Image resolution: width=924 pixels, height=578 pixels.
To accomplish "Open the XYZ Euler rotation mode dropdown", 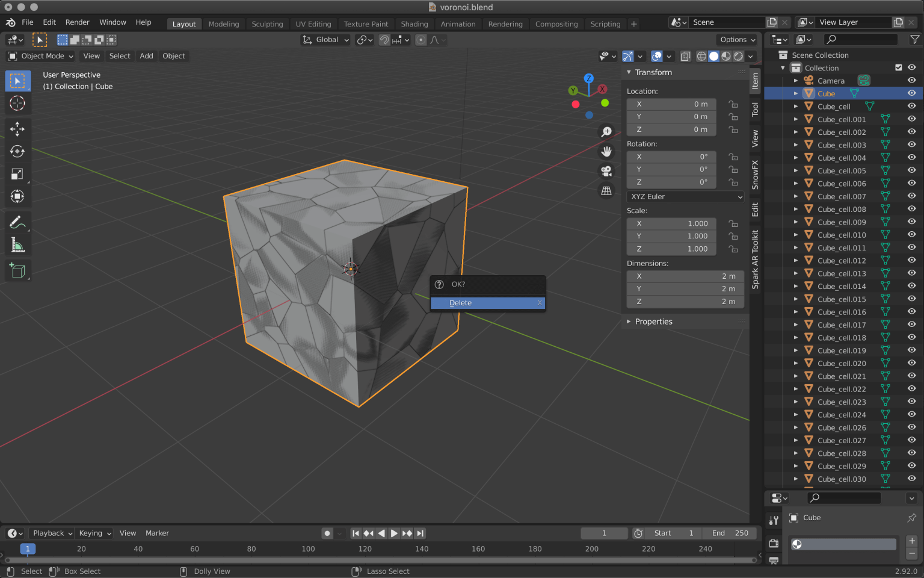I will pos(685,196).
